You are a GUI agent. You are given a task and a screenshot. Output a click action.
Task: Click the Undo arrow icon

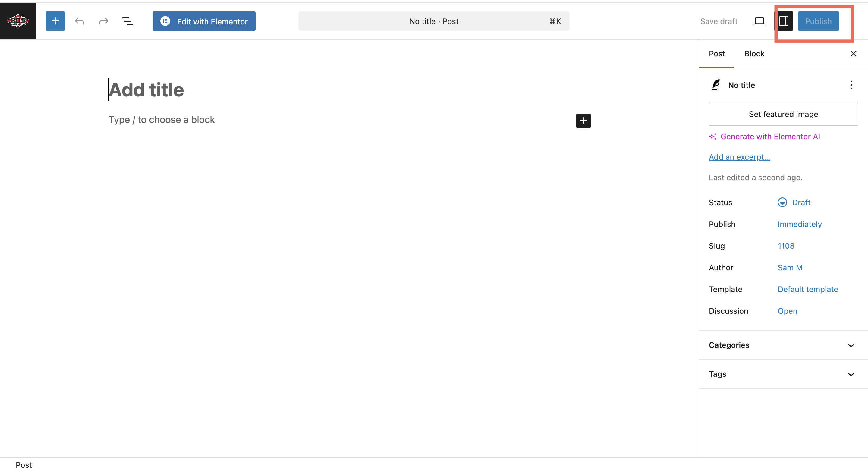click(80, 21)
